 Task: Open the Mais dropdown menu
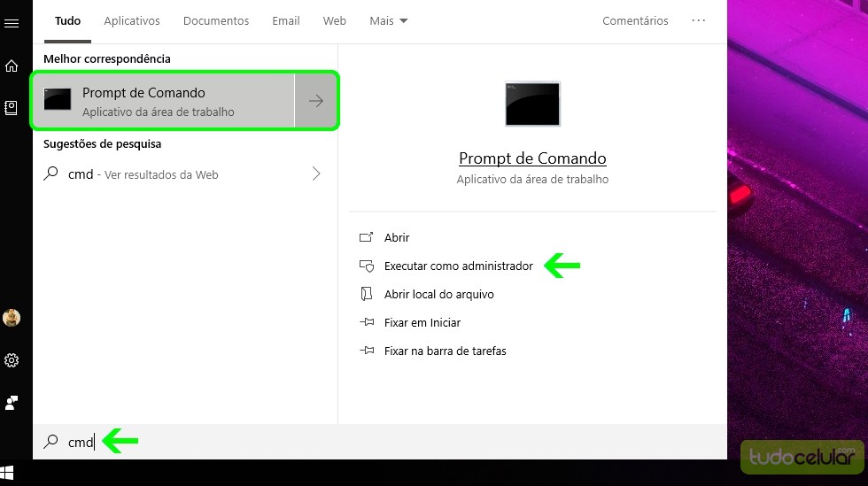pos(389,21)
